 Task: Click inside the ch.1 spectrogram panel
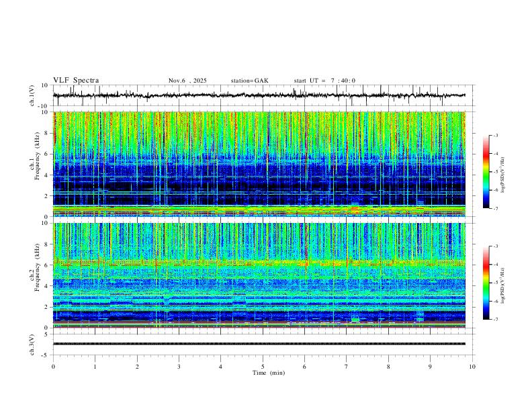click(x=259, y=164)
